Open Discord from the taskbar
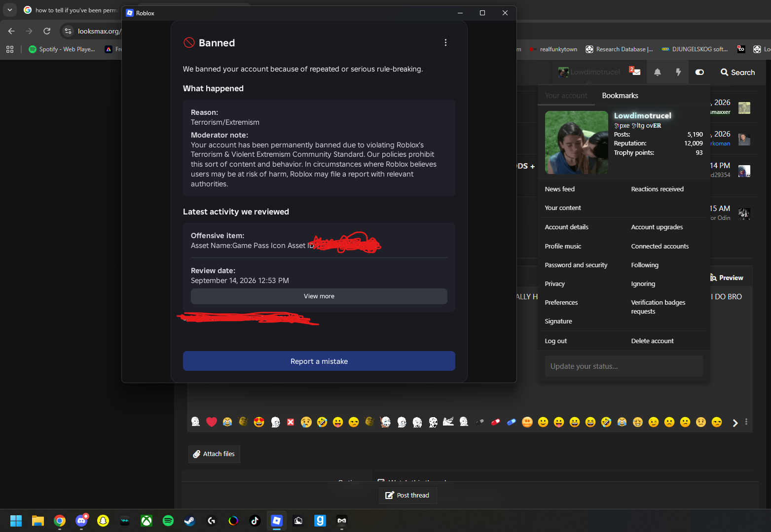 (81, 521)
